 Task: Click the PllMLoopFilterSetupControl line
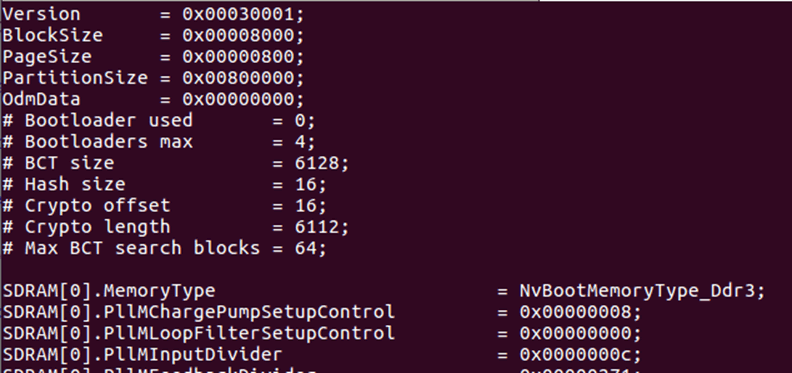322,333
